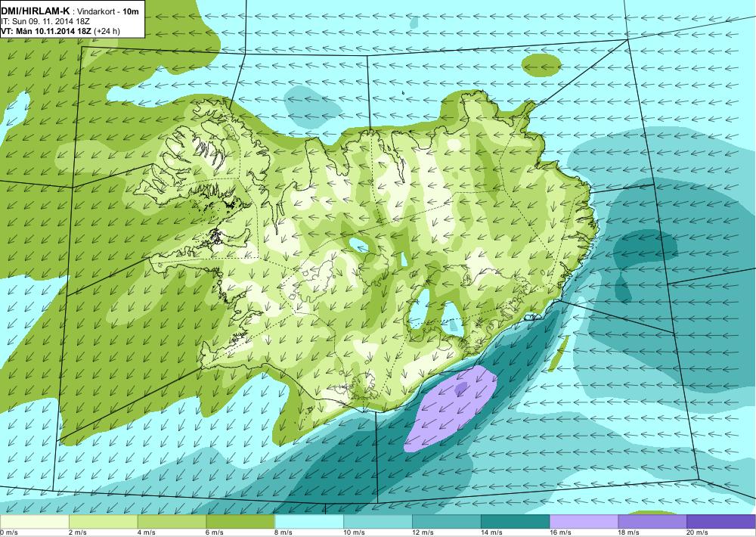This screenshot has height=537, width=756.
Task: Click the '10 m/s' legend label
Action: 355,532
